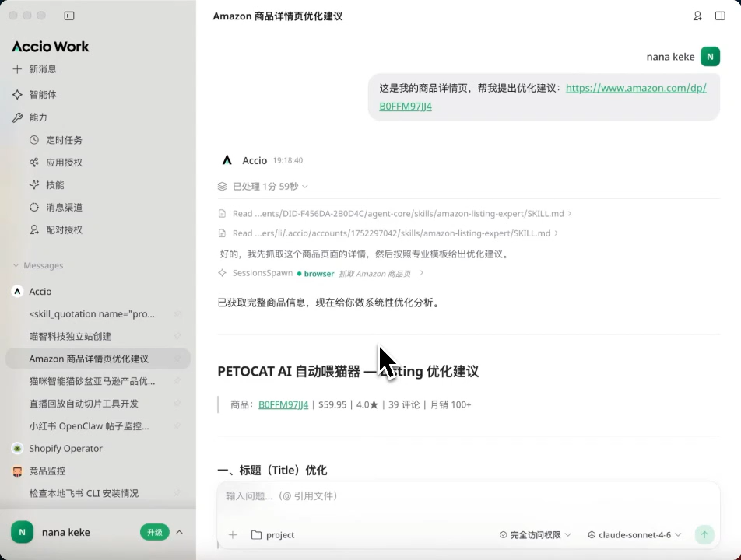Pin the 小红书 OpenClaw conversation
This screenshot has height=560, width=741.
(177, 426)
